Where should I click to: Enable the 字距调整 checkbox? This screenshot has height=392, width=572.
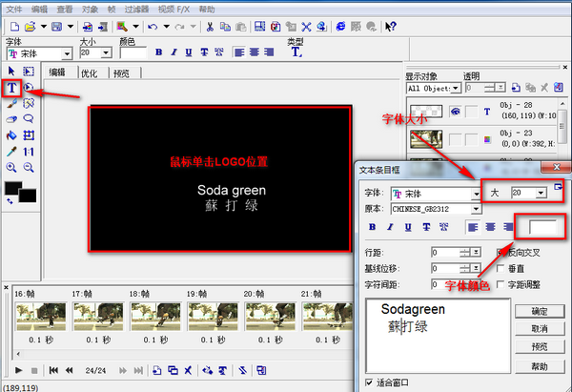(x=500, y=284)
